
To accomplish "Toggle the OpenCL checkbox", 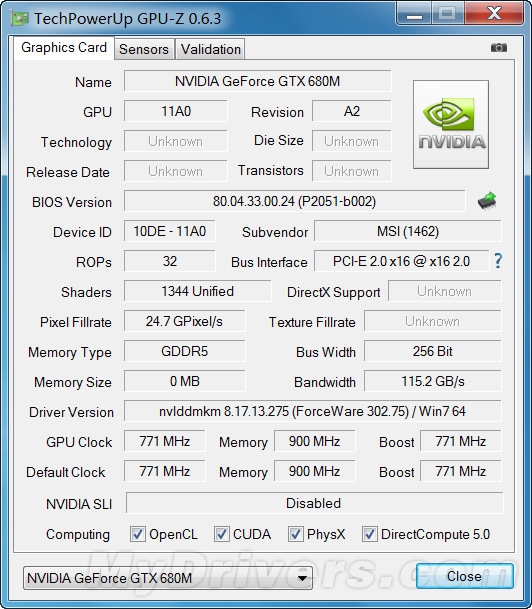I will tap(137, 534).
